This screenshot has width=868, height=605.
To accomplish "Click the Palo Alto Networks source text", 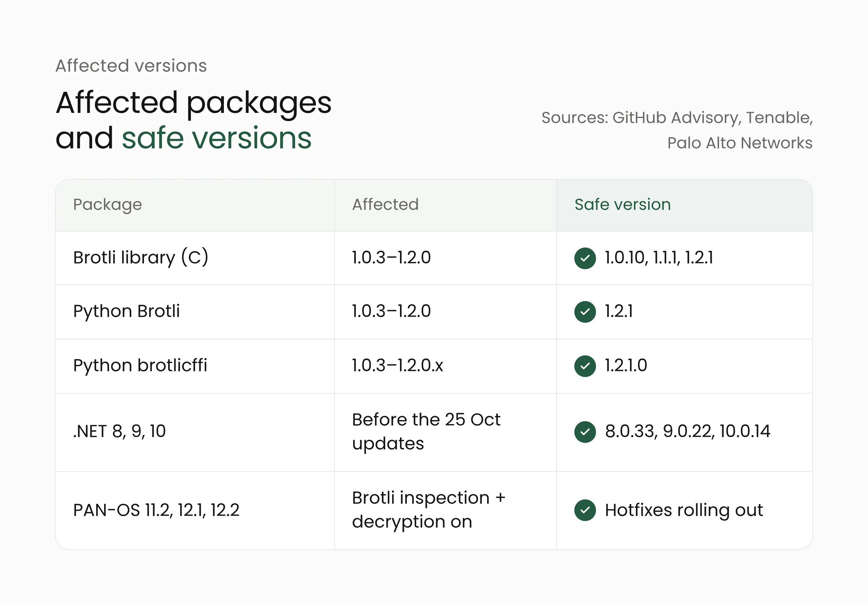I will [740, 143].
